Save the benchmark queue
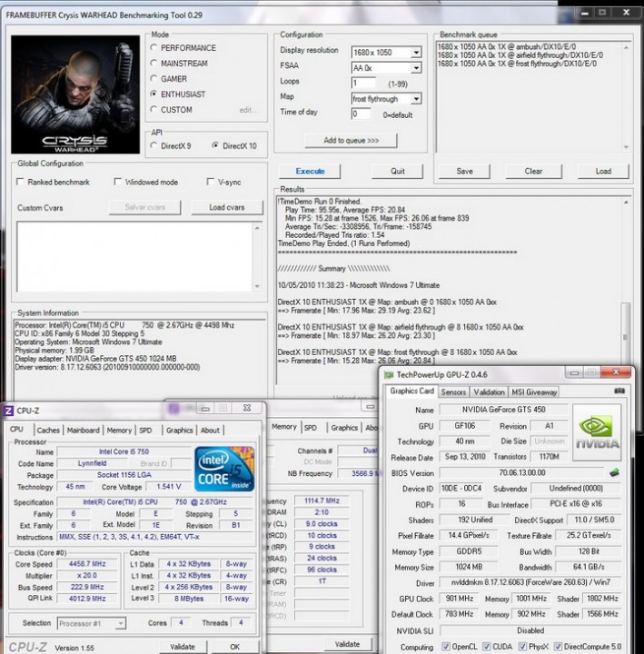Image resolution: width=644 pixels, height=654 pixels. click(x=464, y=171)
